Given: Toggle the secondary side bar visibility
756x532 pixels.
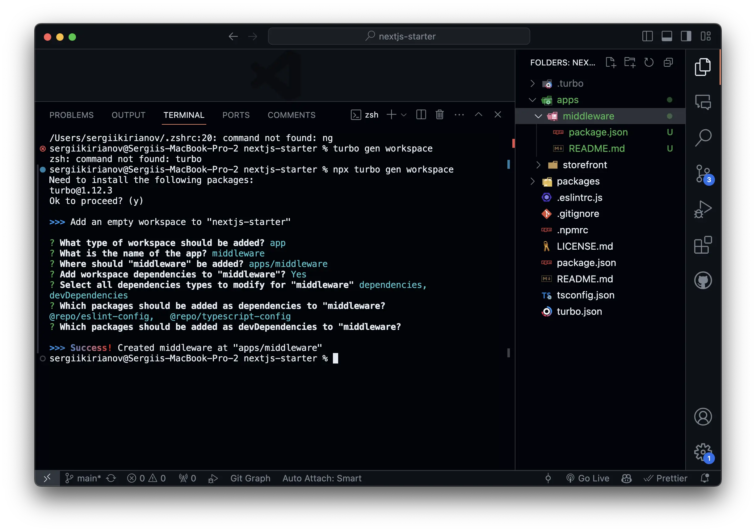Looking at the screenshot, I should tap(686, 36).
